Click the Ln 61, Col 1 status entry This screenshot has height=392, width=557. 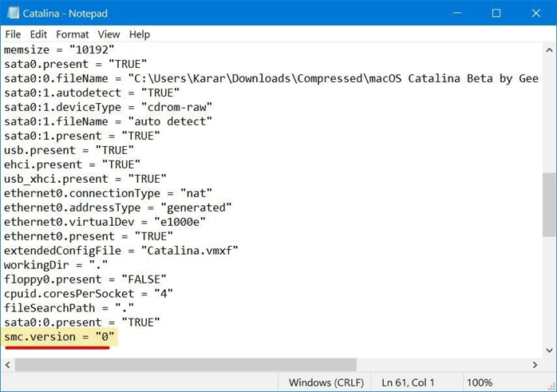pyautogui.click(x=408, y=382)
